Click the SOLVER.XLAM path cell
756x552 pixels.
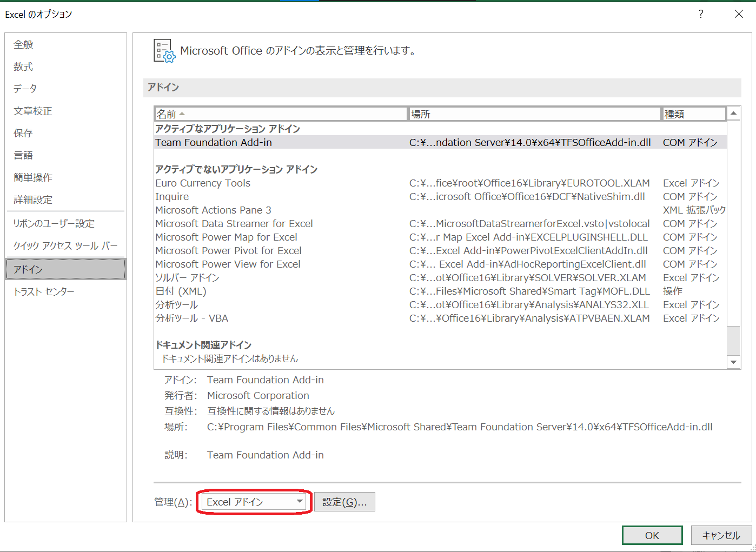528,277
